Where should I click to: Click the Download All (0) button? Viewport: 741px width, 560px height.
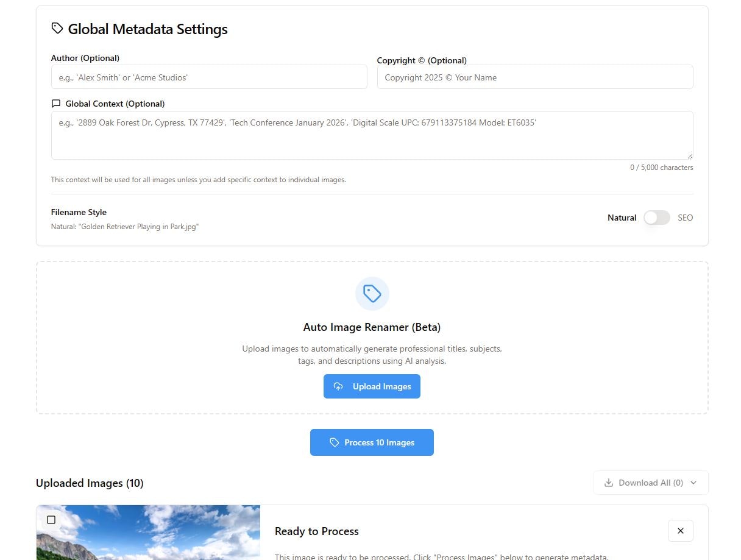[651, 483]
